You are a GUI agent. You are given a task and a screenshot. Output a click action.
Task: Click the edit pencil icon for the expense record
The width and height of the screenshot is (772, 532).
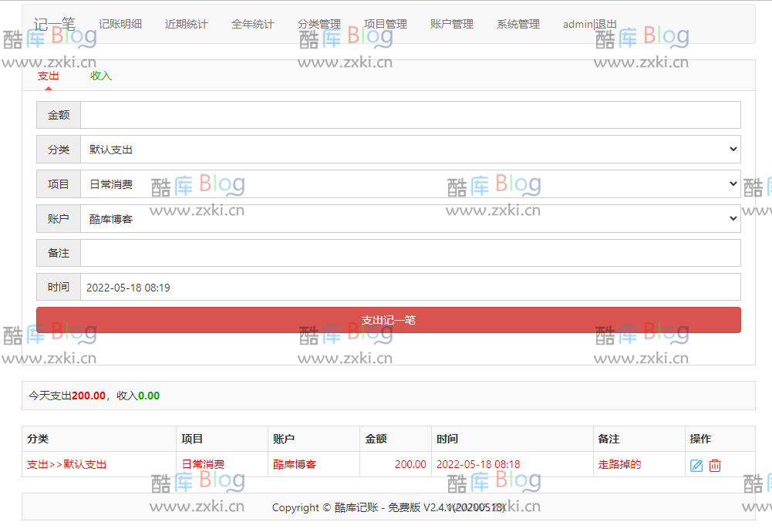pos(696,464)
